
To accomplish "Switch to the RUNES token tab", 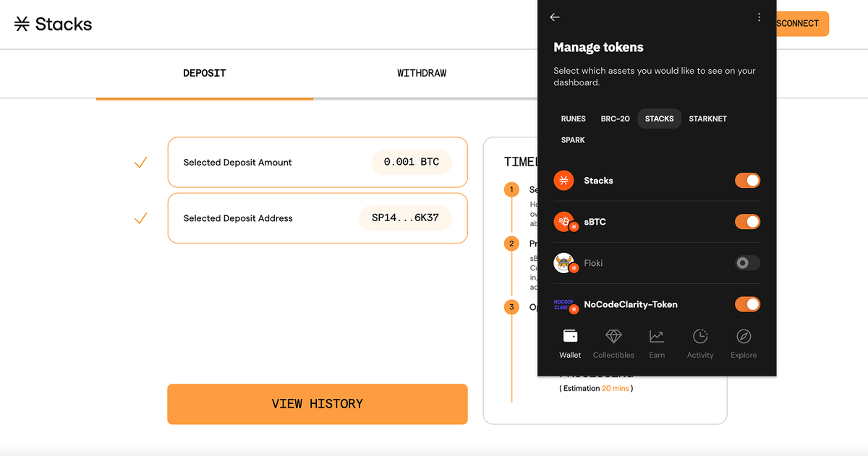I will [573, 119].
